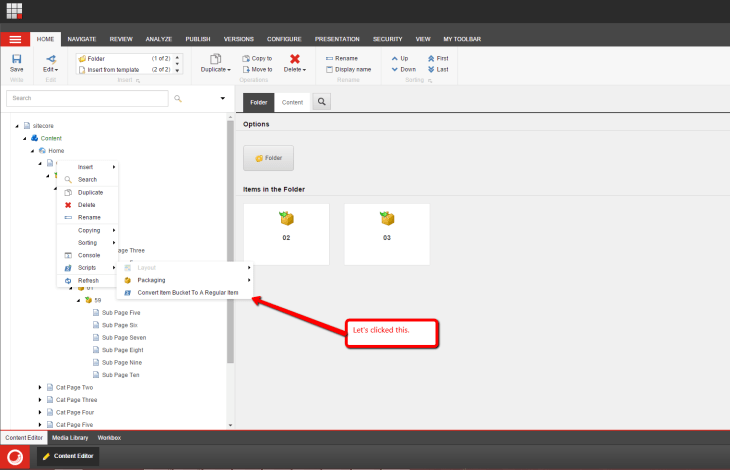Viewport: 730px width, 470px height.
Task: Open the 03 folder thumbnail
Action: click(387, 234)
